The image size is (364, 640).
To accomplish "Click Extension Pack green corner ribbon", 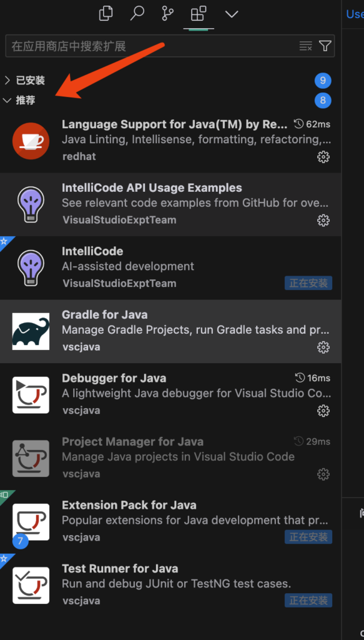I will [5, 495].
